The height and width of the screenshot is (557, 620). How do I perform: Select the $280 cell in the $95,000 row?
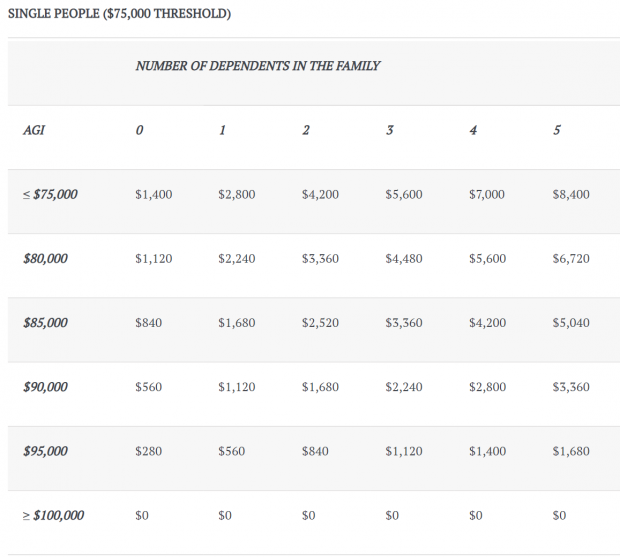(x=148, y=451)
